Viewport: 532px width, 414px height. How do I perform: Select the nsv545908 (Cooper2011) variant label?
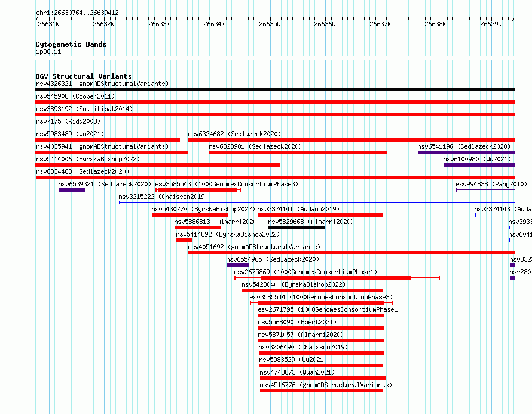click(75, 96)
